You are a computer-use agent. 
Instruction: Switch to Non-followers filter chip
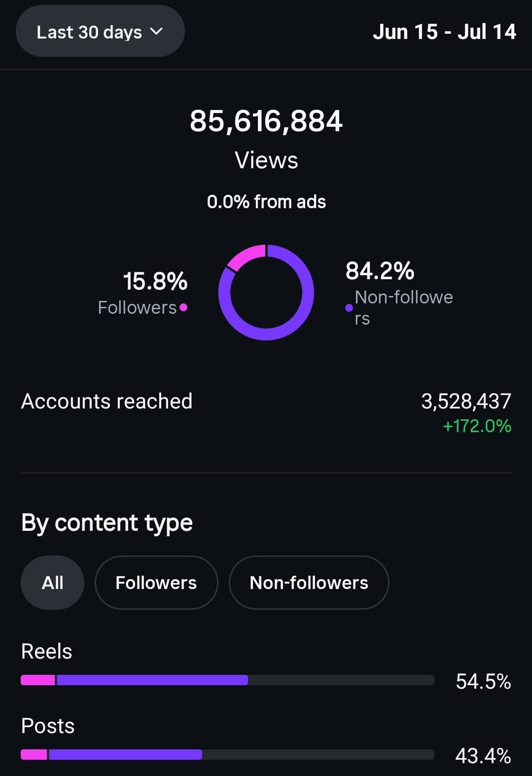tap(309, 583)
